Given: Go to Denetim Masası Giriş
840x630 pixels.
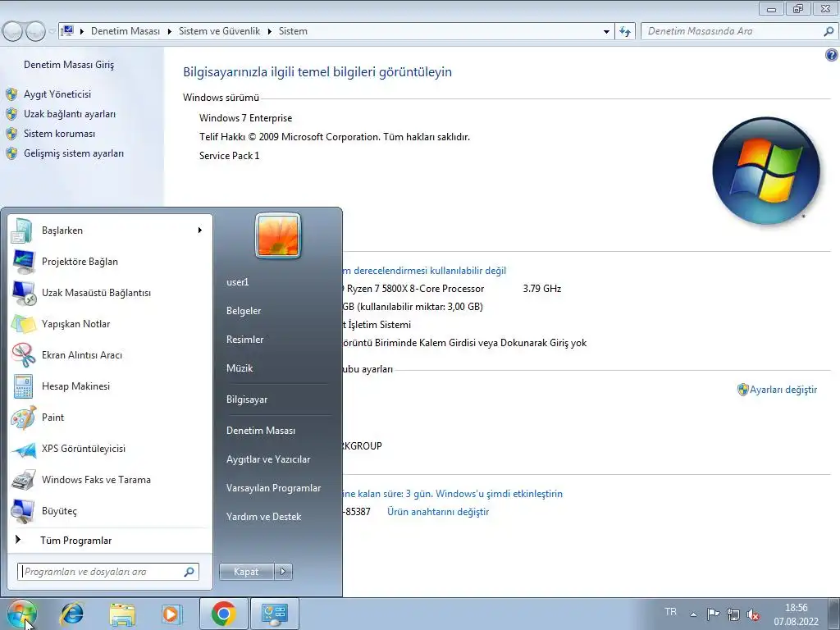Looking at the screenshot, I should [69, 65].
